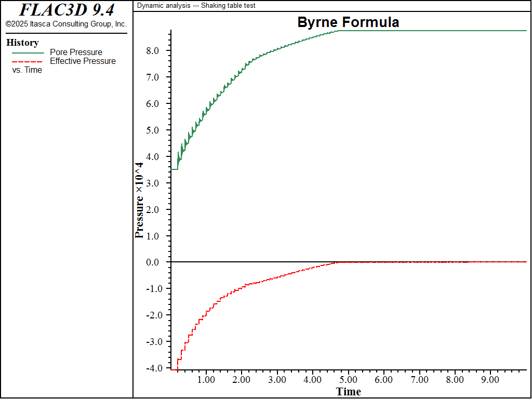The width and height of the screenshot is (532, 399).
Task: Click the 6.0 y-axis tick label
Action: [152, 104]
